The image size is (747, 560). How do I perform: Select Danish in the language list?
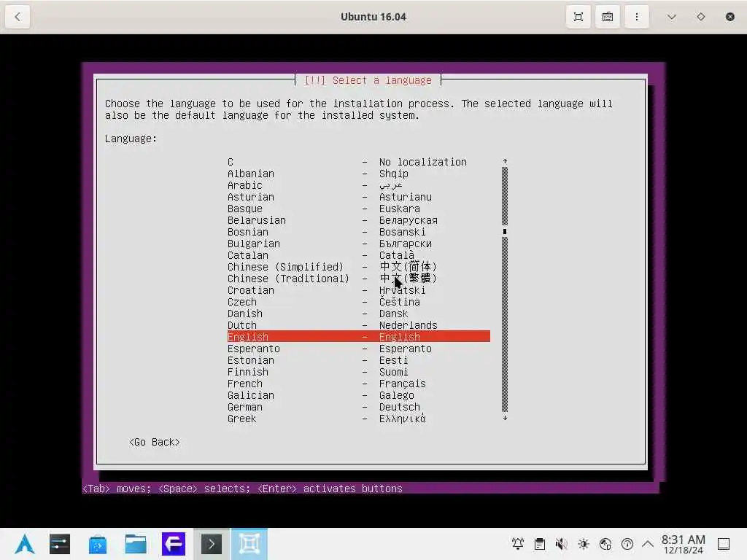(358, 314)
